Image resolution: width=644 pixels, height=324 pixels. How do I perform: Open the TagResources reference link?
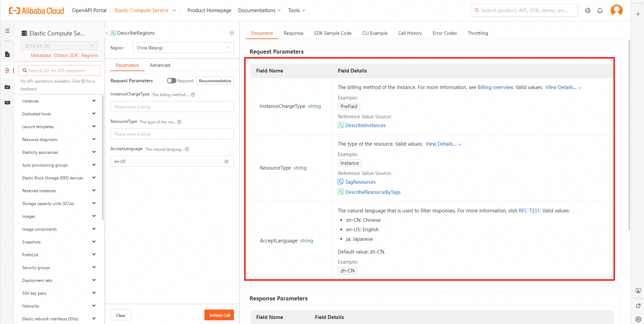[360, 182]
